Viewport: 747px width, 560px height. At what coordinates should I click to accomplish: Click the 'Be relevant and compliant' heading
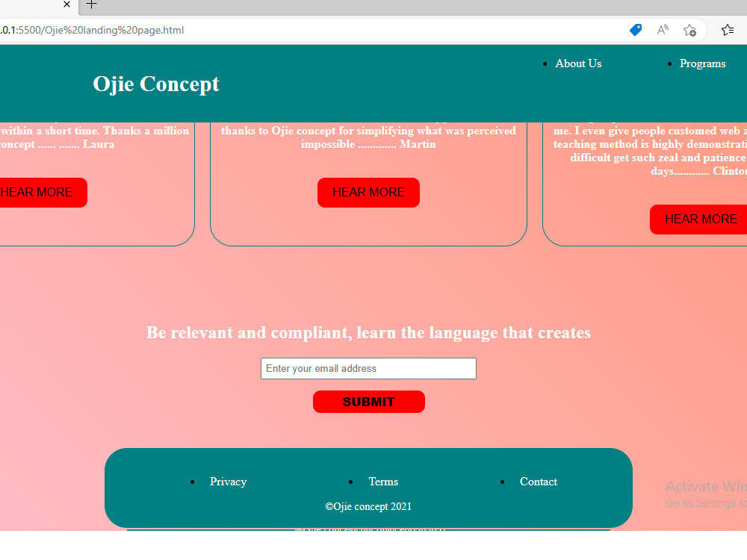coord(368,332)
